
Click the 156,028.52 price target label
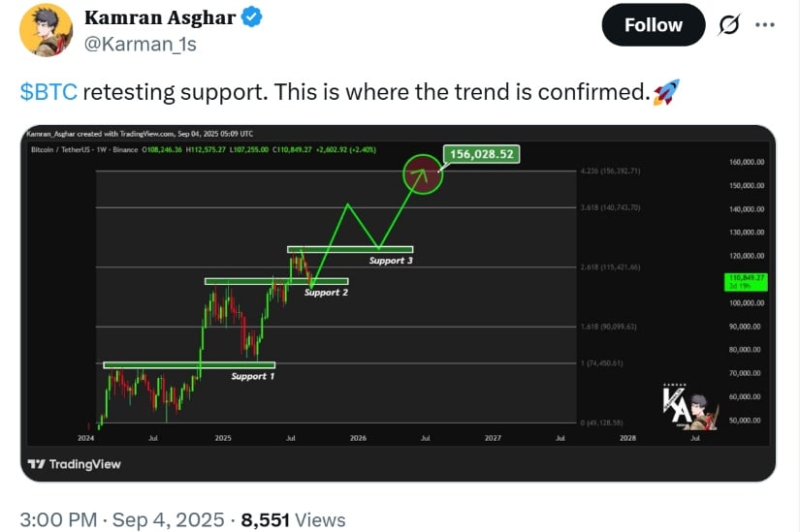[x=481, y=154]
